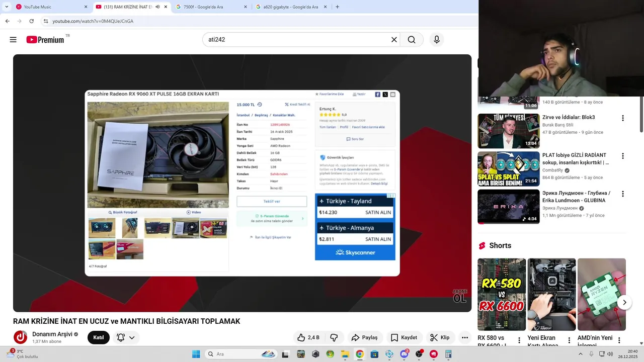Viewport: 644px width, 362px height.
Task: Open options for Zirve ve İddialar video
Action: 623,118
